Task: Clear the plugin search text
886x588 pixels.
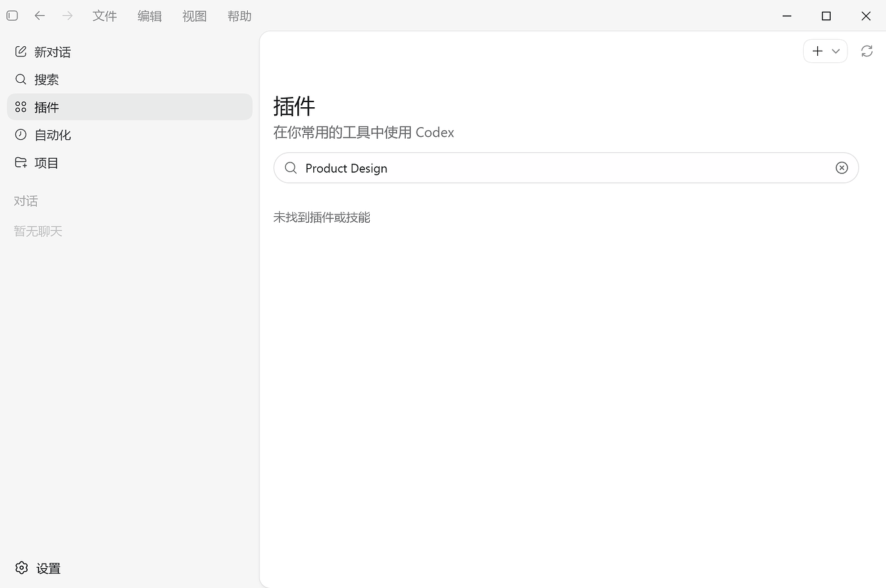Action: point(842,168)
